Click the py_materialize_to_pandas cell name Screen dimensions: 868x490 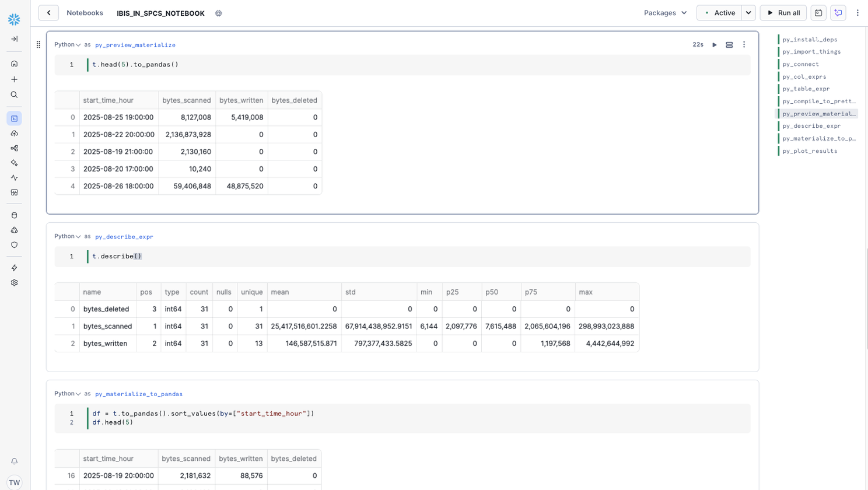(x=139, y=394)
